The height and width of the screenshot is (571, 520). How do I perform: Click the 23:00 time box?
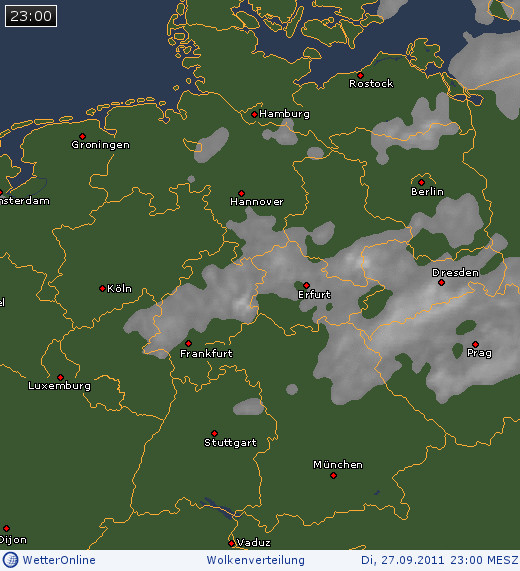tap(31, 16)
